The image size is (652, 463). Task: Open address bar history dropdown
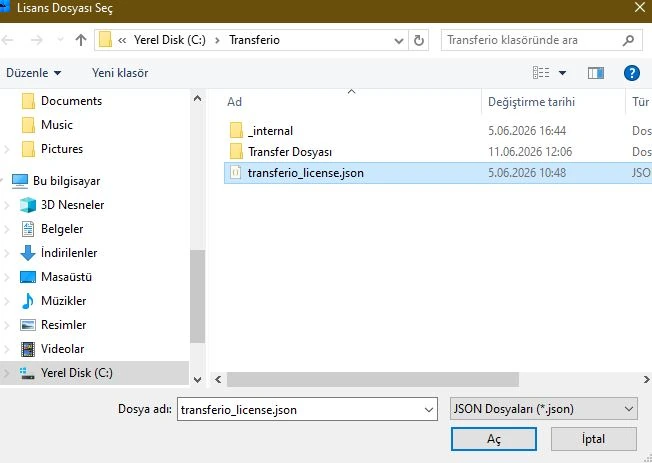398,40
